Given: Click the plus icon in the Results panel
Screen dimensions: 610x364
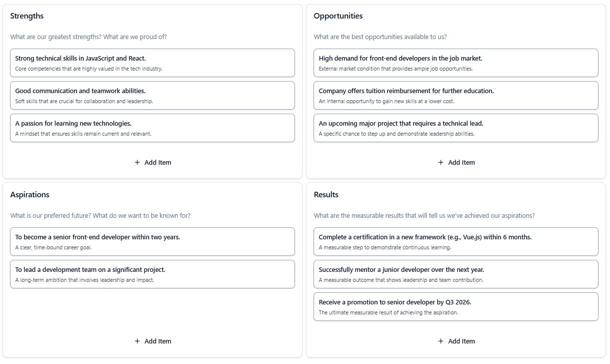Looking at the screenshot, I should (x=441, y=341).
